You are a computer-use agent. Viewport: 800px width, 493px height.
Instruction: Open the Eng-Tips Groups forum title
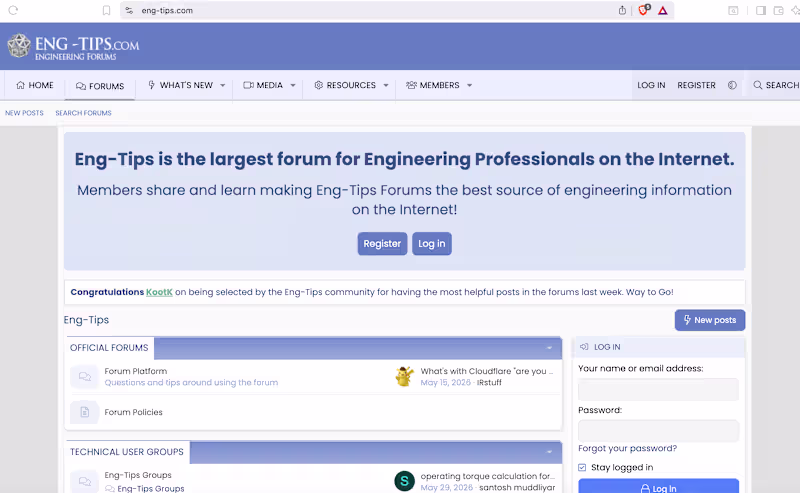click(x=138, y=475)
